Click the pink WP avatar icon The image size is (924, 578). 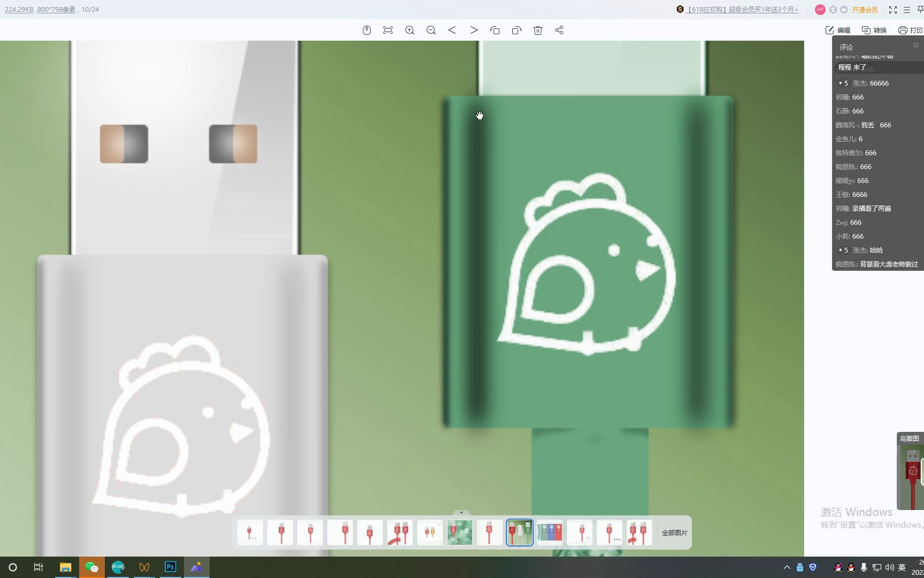(820, 10)
